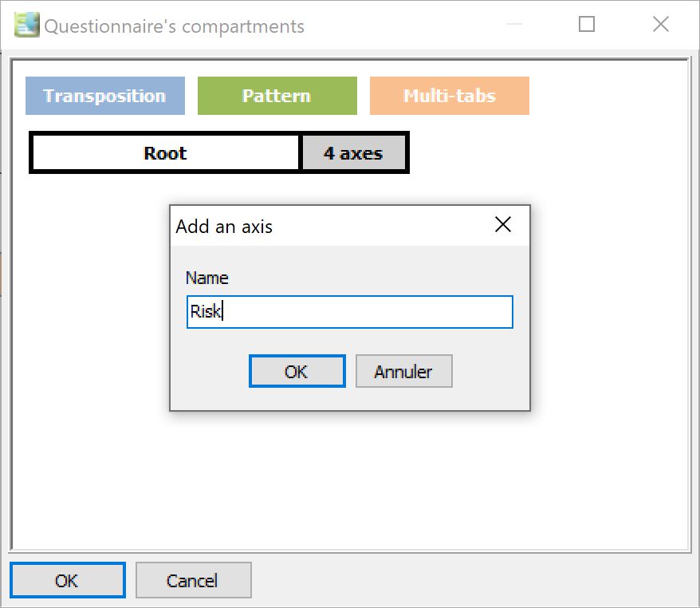The image size is (700, 608).
Task: Select the blue Transposition compartment type
Action: pos(105,96)
